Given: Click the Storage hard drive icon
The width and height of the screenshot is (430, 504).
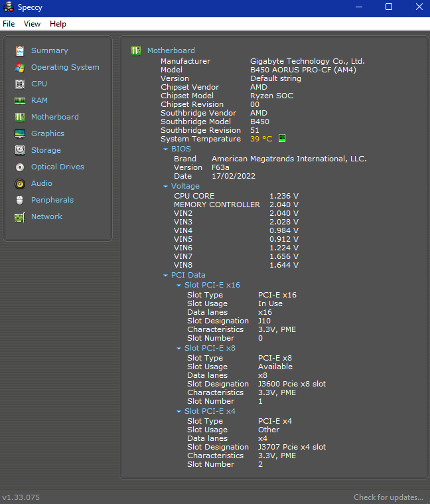Looking at the screenshot, I should [x=20, y=151].
